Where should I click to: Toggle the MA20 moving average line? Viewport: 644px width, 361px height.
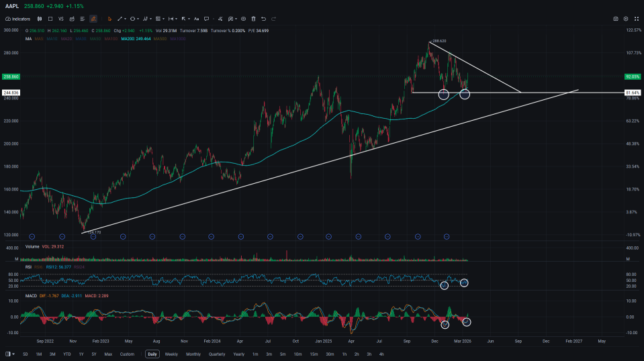(66, 38)
